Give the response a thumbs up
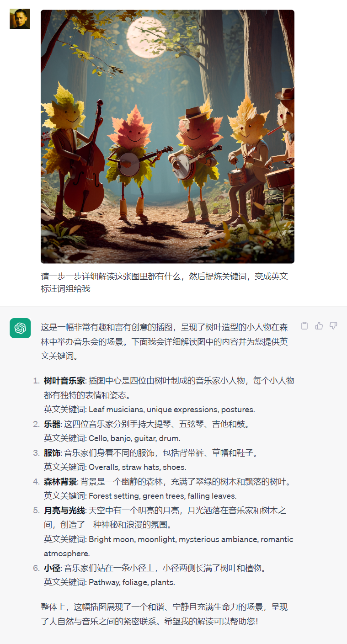 coord(319,326)
